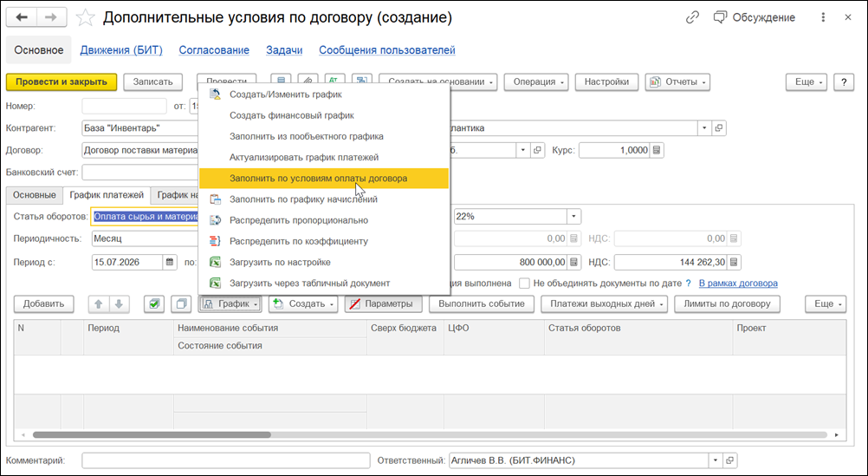Open help with the question mark button

(x=844, y=82)
